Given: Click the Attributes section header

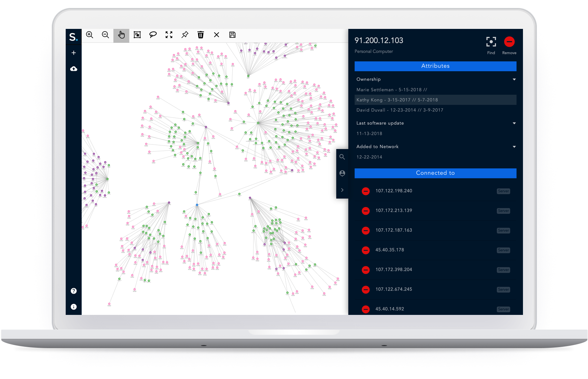Looking at the screenshot, I should tap(435, 66).
